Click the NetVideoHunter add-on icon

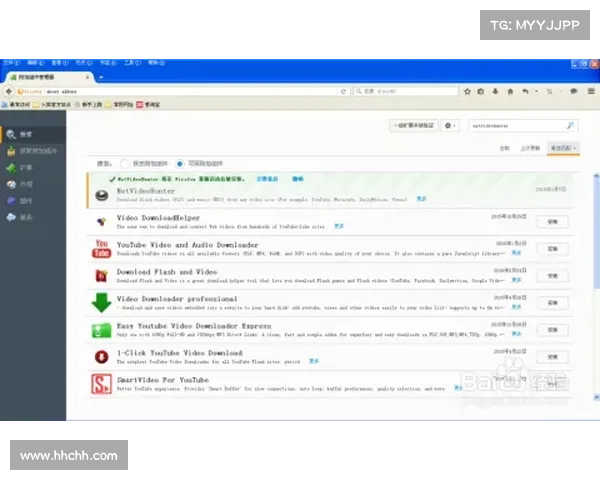tap(101, 193)
